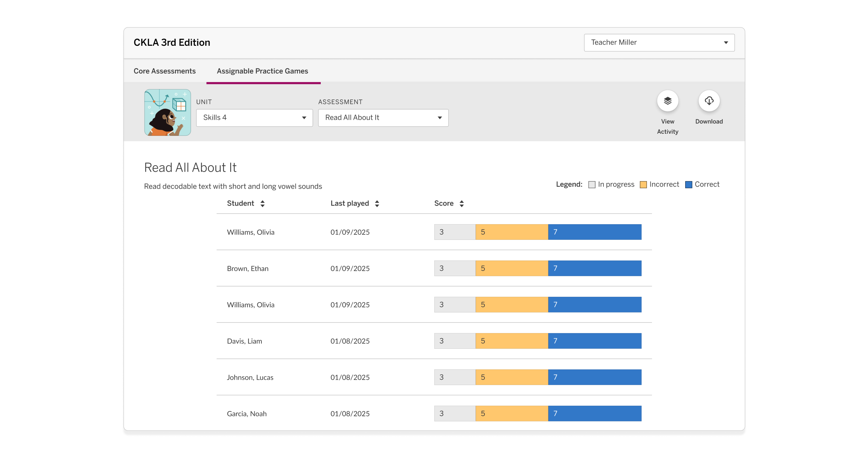The width and height of the screenshot is (868, 458).
Task: Click the Download cloud icon
Action: coord(709,100)
